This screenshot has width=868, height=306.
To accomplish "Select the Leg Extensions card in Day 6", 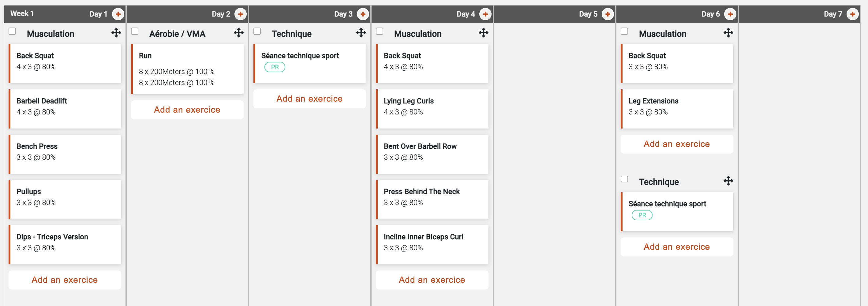I will [677, 109].
